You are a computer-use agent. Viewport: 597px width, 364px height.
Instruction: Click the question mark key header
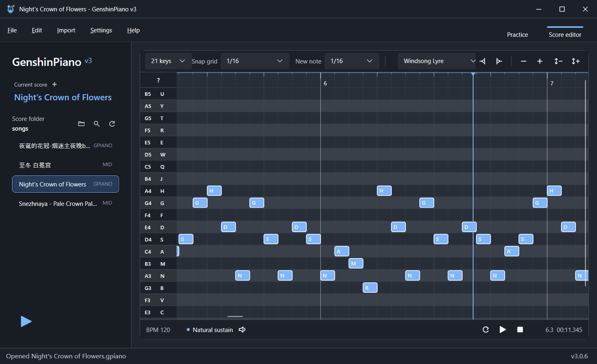coord(158,80)
